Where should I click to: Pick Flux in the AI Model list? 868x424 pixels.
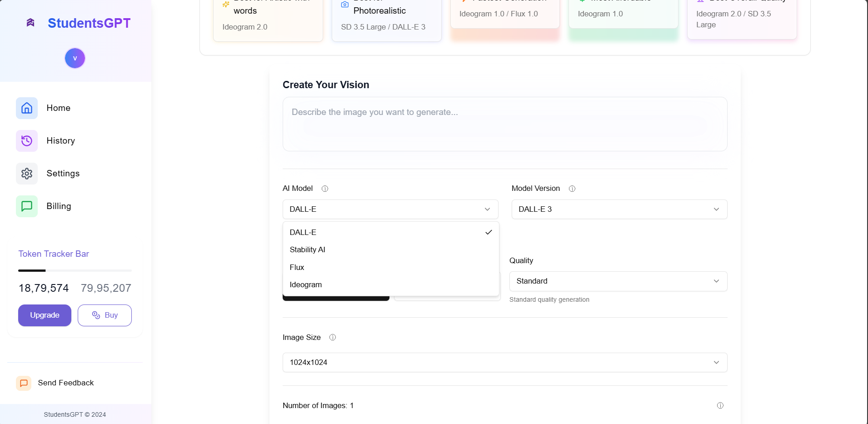[x=391, y=267]
